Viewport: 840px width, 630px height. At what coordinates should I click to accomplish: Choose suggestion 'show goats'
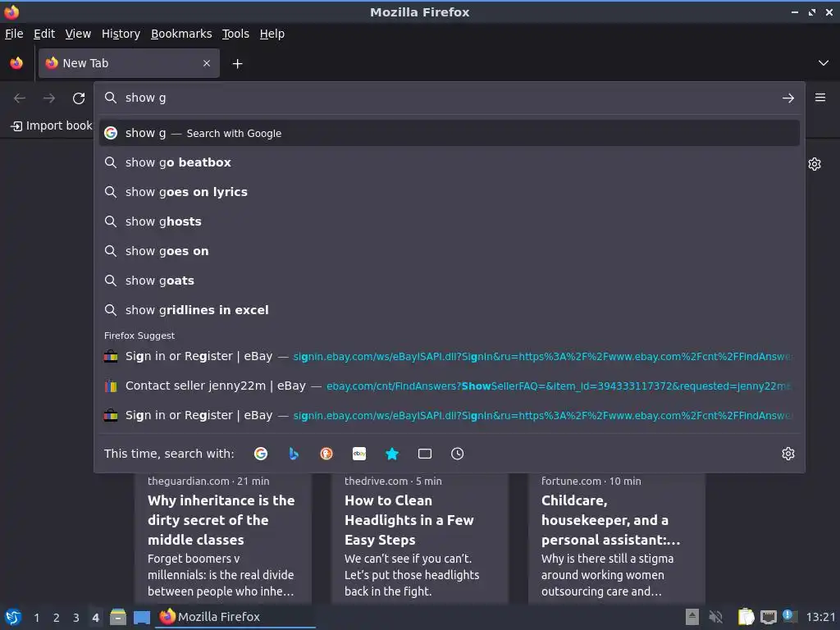click(x=449, y=281)
